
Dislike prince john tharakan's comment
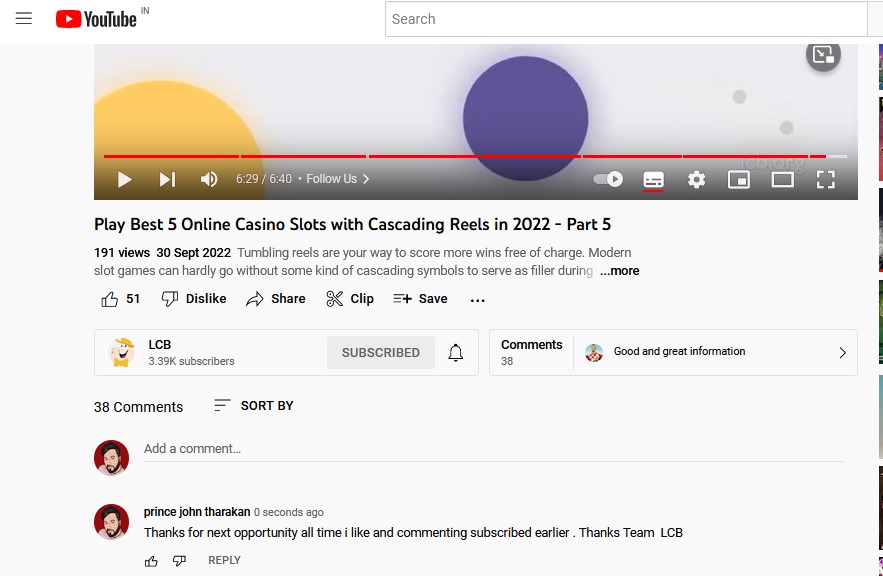[x=179, y=561]
